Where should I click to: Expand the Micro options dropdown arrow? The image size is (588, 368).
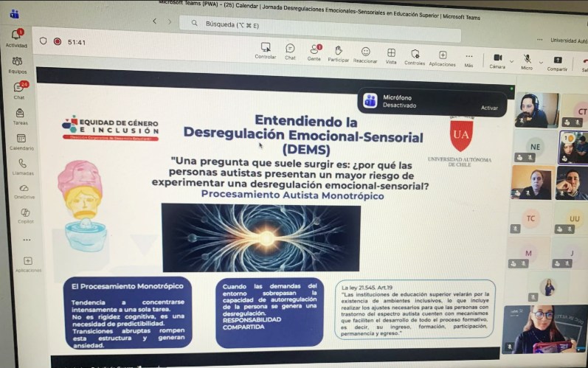pos(541,63)
